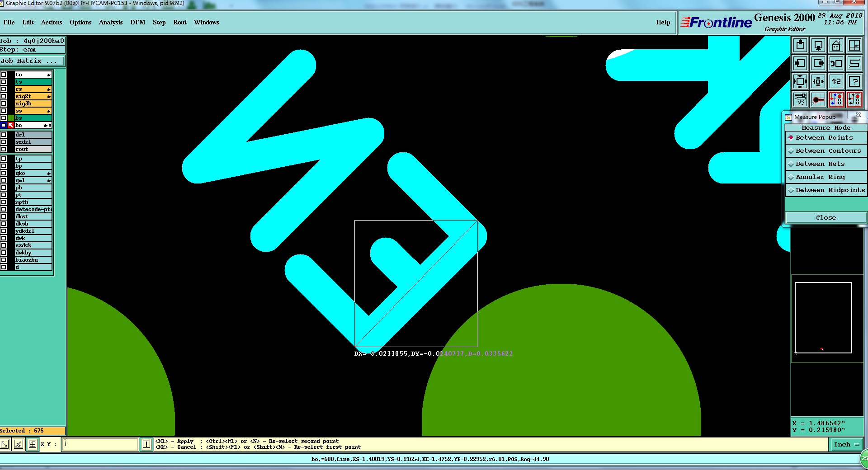The height and width of the screenshot is (470, 868).
Task: Open the DFM menu
Action: 138,22
